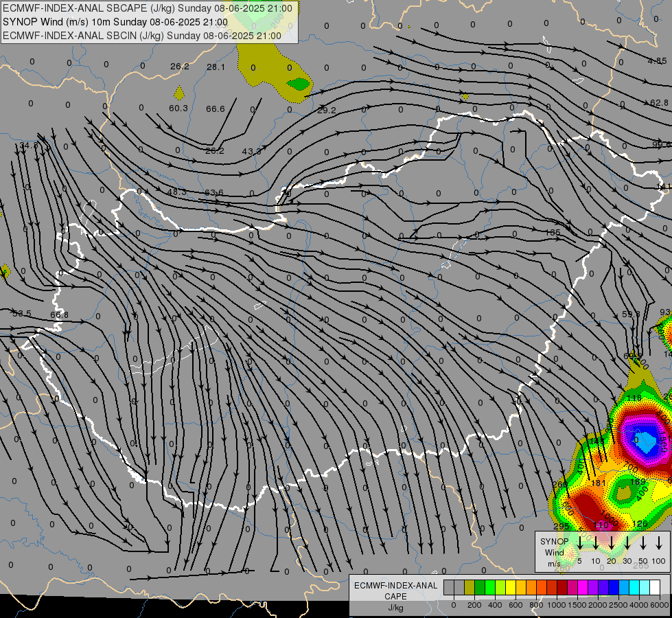Click the wind arrow above 50 m/s
Screen dimensions: 672x618
coord(643,543)
